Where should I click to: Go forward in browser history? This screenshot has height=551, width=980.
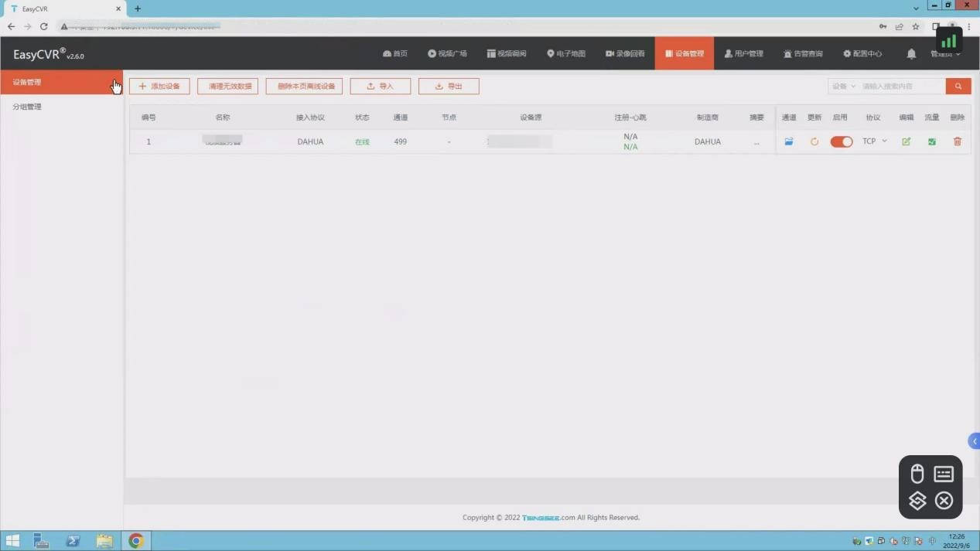point(27,26)
